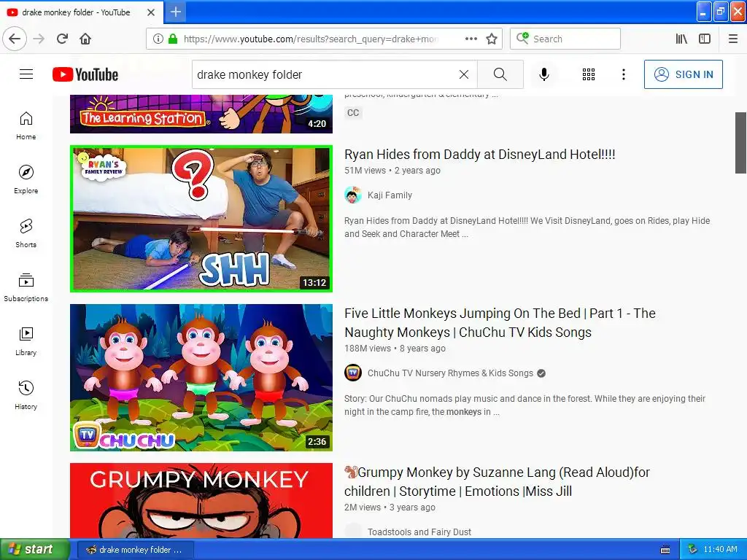Click the SIGN IN button
This screenshot has width=747, height=560.
tap(683, 74)
